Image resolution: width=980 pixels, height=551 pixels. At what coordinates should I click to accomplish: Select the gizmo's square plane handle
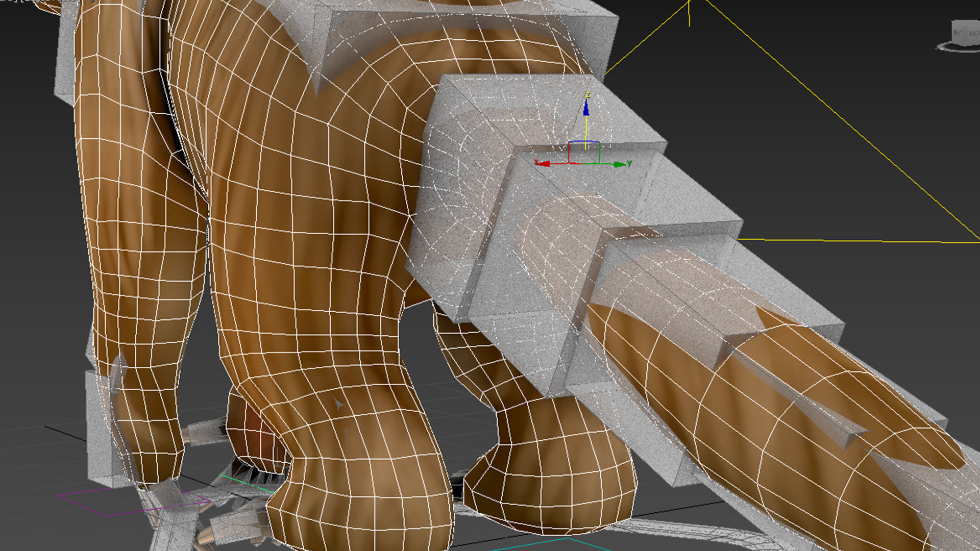(584, 152)
